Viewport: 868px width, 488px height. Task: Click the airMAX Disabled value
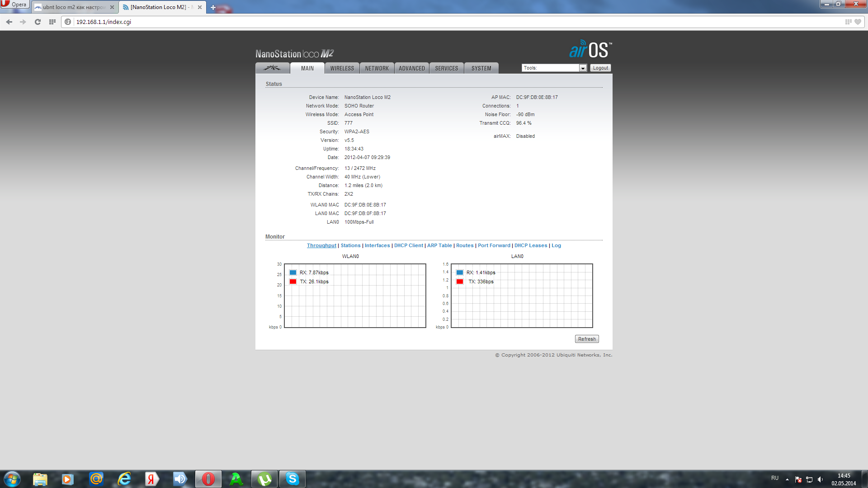pyautogui.click(x=525, y=136)
